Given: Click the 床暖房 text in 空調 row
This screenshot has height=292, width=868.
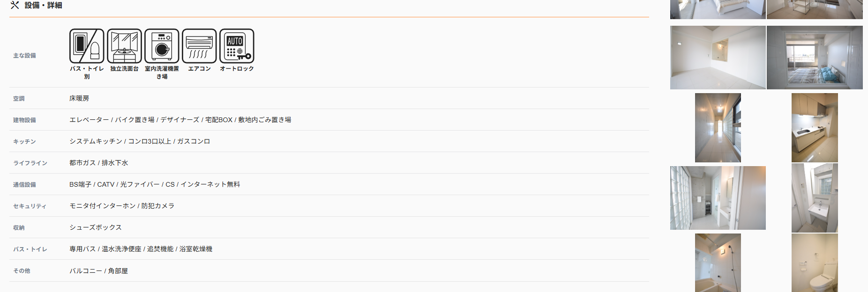Looking at the screenshot, I should click(x=79, y=98).
